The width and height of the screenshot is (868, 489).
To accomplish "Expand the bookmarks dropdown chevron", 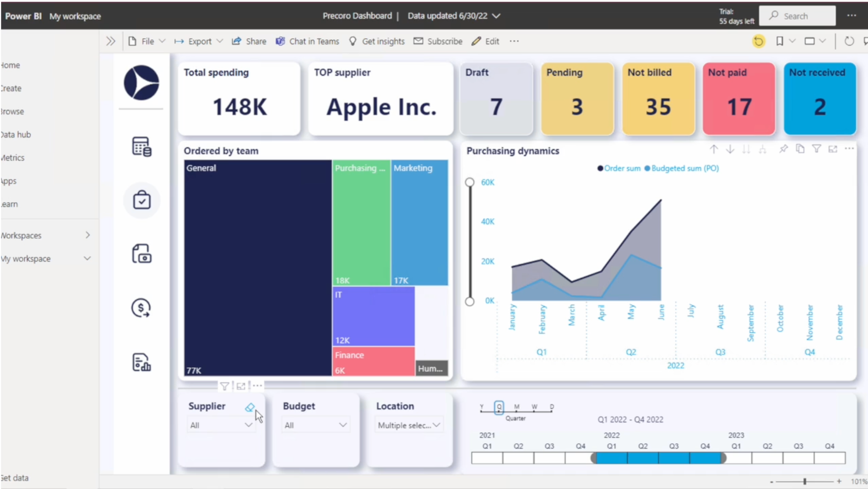I will [x=792, y=41].
